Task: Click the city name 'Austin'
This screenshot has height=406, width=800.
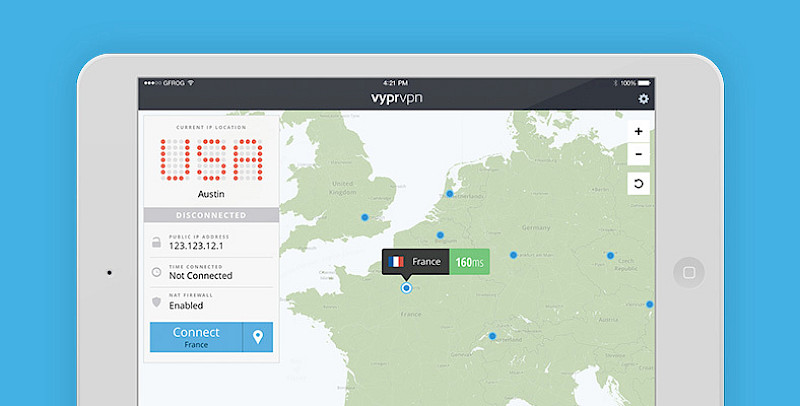Action: coord(211,194)
